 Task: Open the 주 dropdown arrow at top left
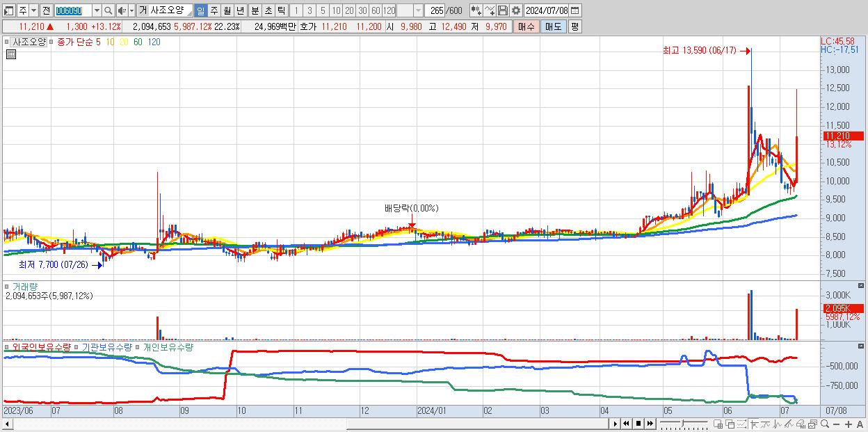click(x=33, y=10)
